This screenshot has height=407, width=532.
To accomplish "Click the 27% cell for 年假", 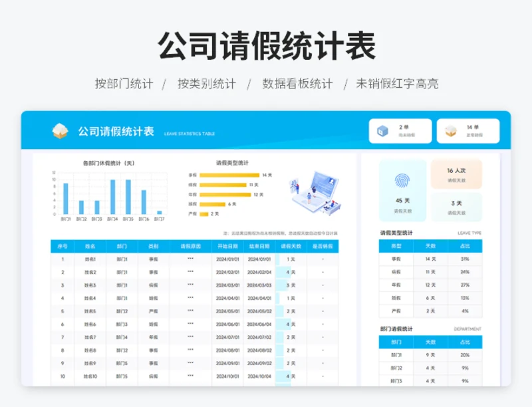I will pyautogui.click(x=465, y=285).
